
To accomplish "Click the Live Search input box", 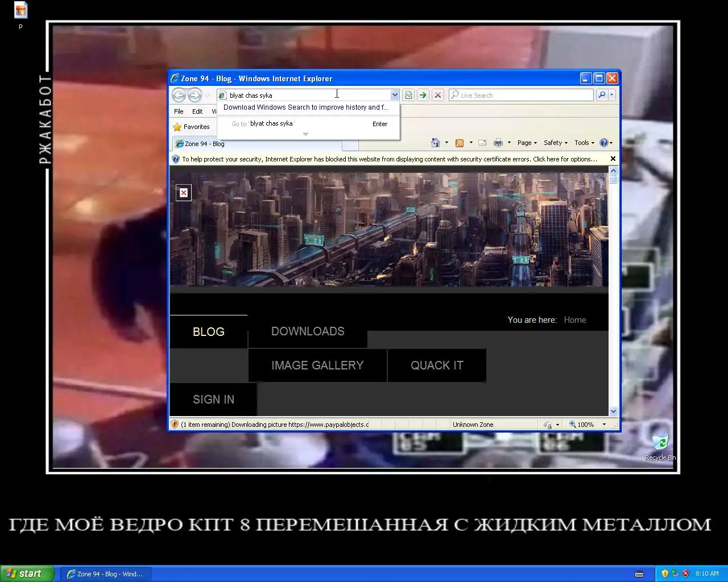I will click(521, 95).
